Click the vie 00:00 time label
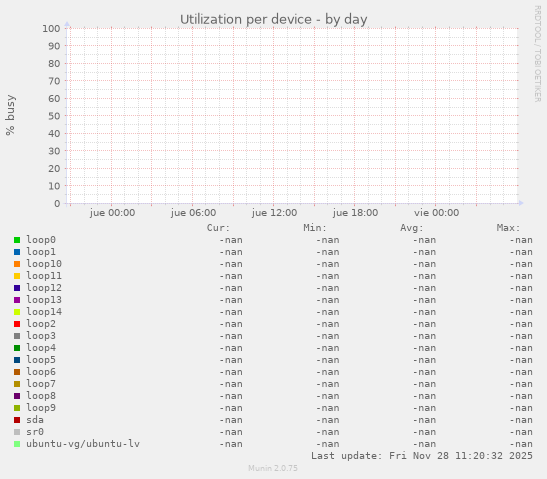 [x=436, y=213]
